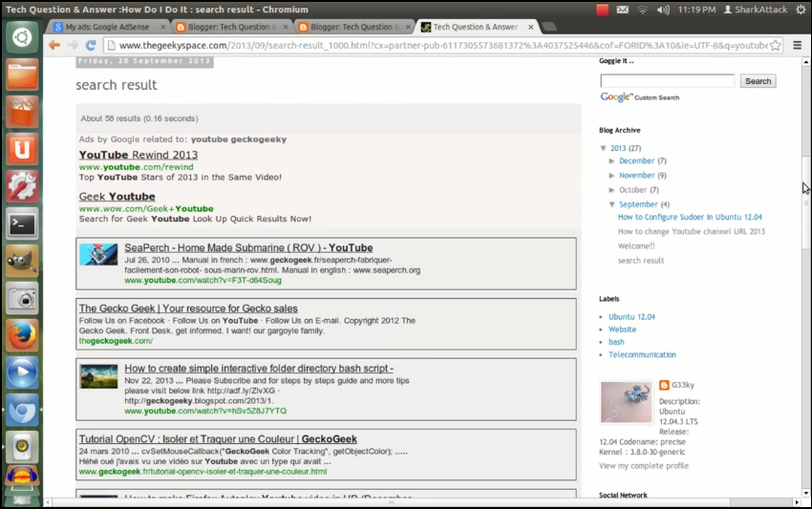Viewport: 812px width, 509px height.
Task: Open Ubuntu Dash home launcher icon
Action: click(x=22, y=37)
